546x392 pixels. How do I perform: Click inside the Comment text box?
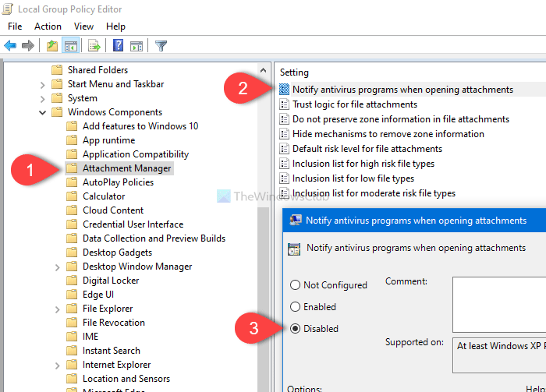499,305
